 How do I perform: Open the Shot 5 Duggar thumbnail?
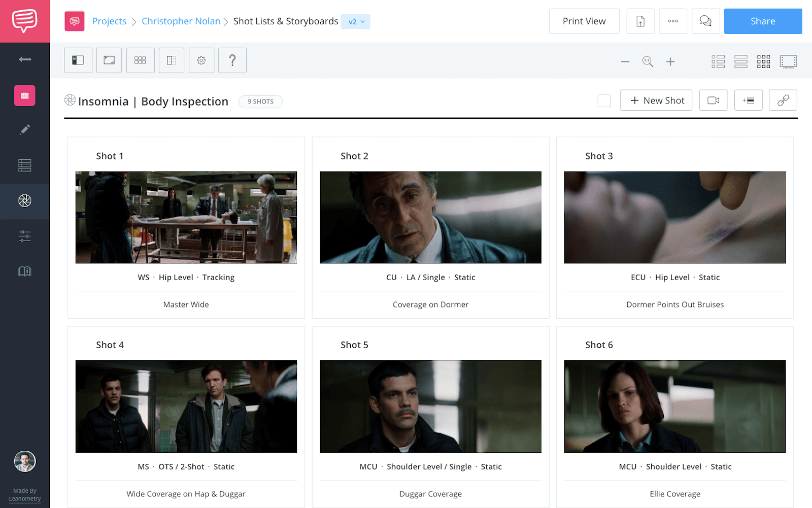430,407
